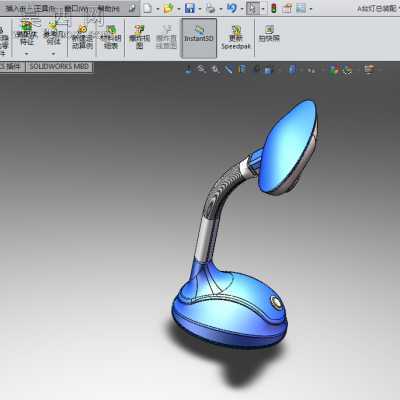400x400 pixels.
Task: Click blue cube Display Style icon
Action: (x=292, y=70)
